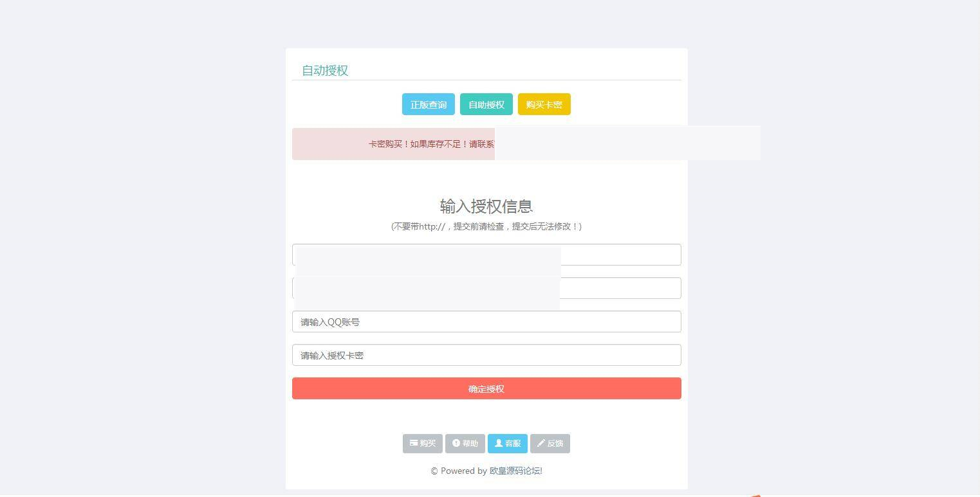The image size is (980, 497).
Task: Open the 帮助 help button
Action: pyautogui.click(x=465, y=443)
